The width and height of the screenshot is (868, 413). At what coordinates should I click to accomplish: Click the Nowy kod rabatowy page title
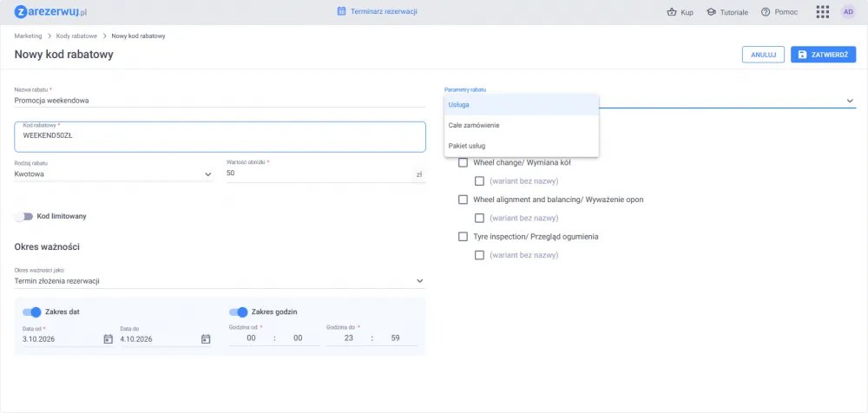click(x=63, y=55)
